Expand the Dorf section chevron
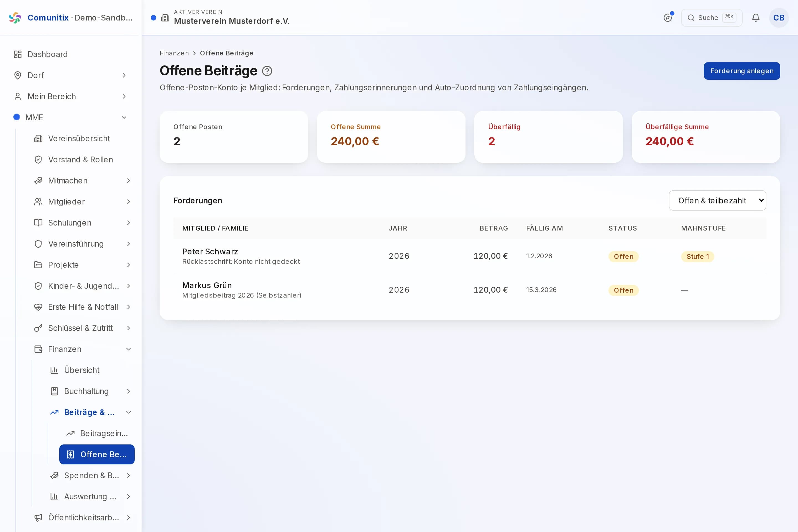Viewport: 798px width, 532px height. pyautogui.click(x=124, y=75)
